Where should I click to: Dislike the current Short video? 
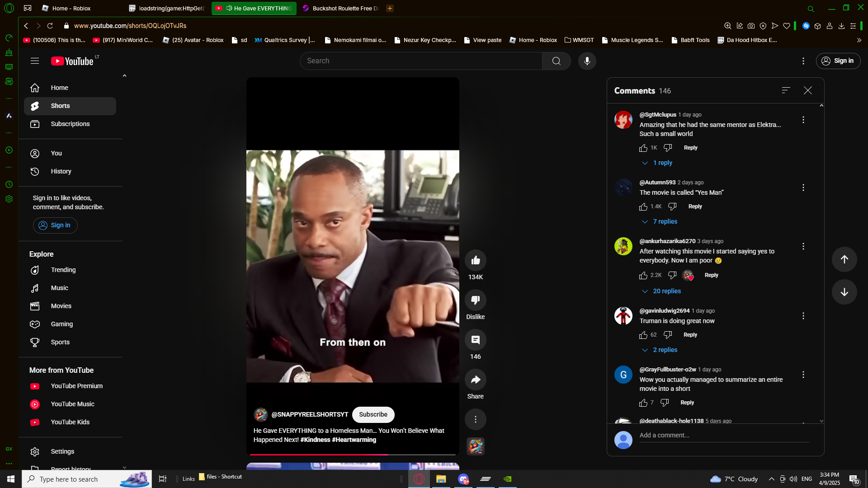475,300
